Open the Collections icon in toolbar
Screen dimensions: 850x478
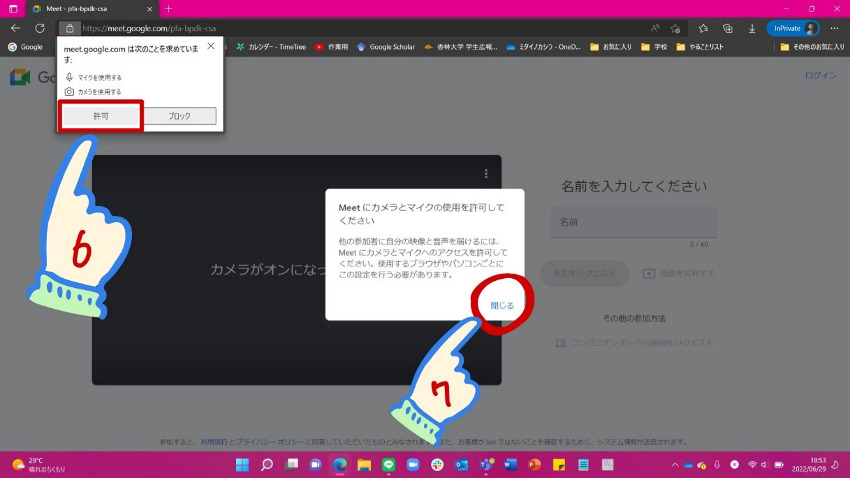[727, 28]
